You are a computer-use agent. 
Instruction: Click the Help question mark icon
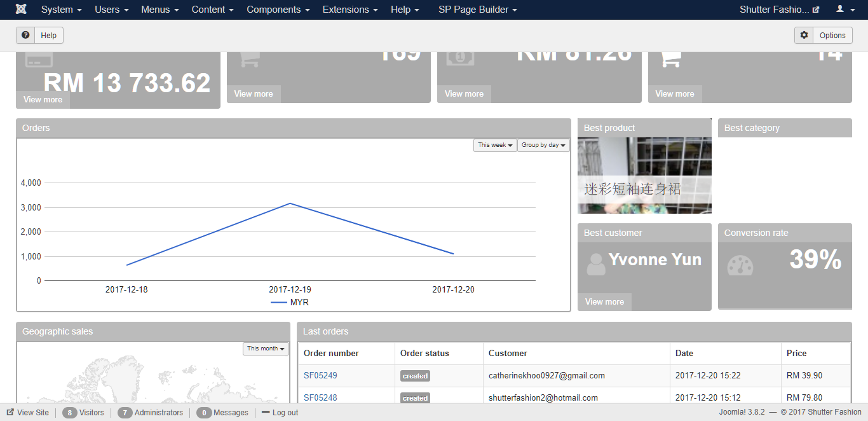(25, 35)
